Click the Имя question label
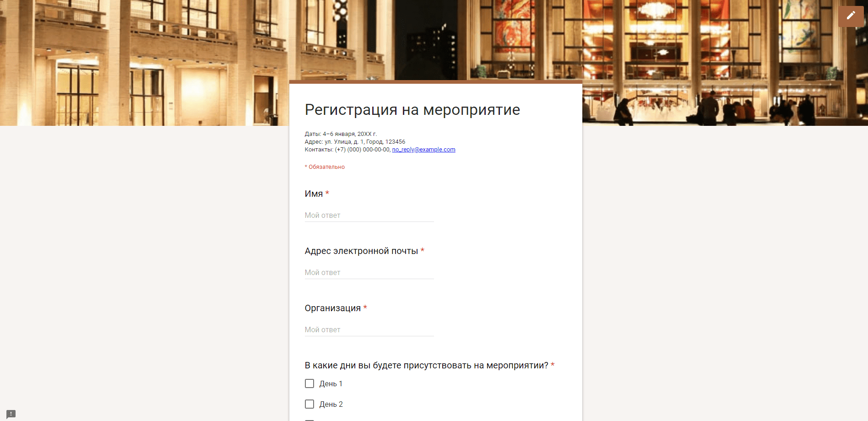The width and height of the screenshot is (868, 421). tap(314, 194)
